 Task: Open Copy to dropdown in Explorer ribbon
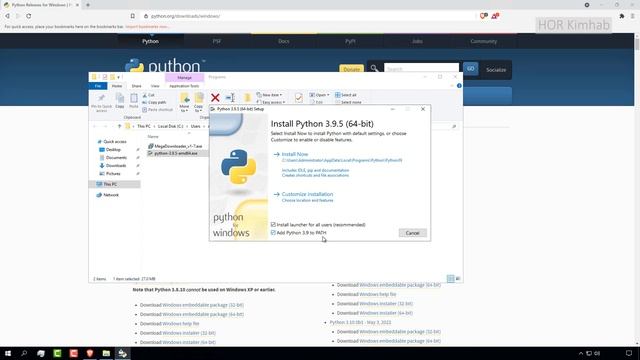pyautogui.click(x=198, y=103)
